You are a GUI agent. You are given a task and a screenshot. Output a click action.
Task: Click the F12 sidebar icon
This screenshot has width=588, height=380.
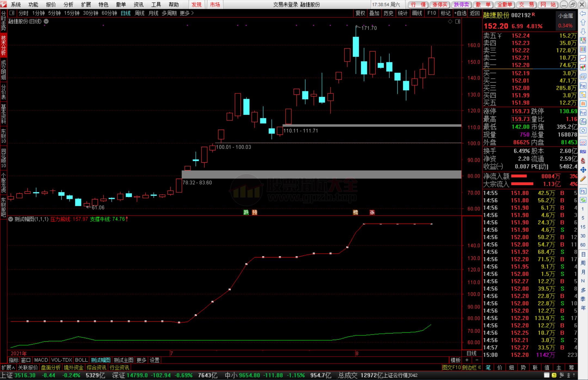click(583, 113)
